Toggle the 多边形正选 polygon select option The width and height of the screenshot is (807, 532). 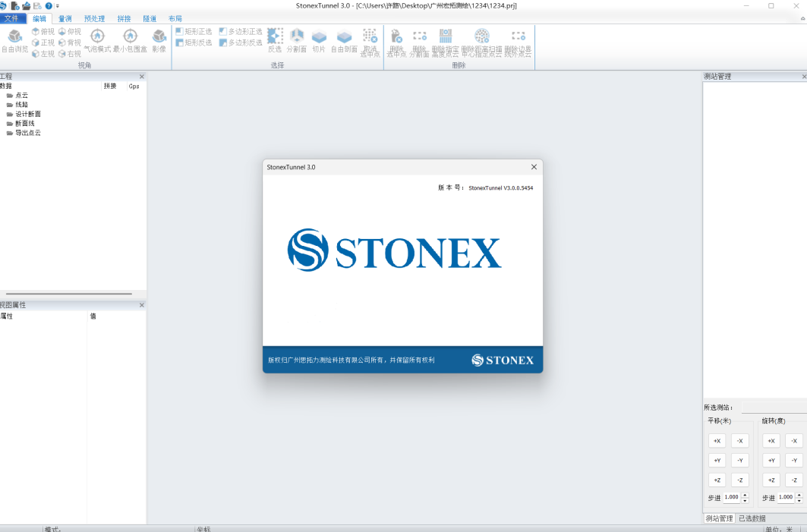point(241,32)
